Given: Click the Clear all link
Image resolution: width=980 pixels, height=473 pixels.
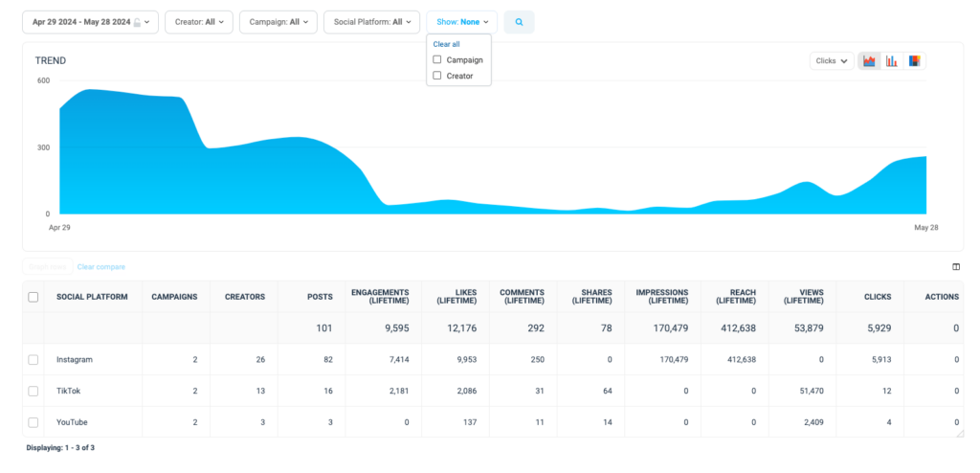Looking at the screenshot, I should [x=446, y=44].
